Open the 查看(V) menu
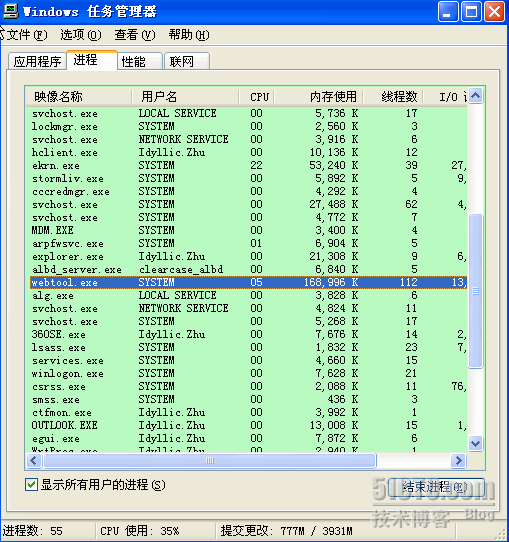This screenshot has width=509, height=542. [135, 35]
